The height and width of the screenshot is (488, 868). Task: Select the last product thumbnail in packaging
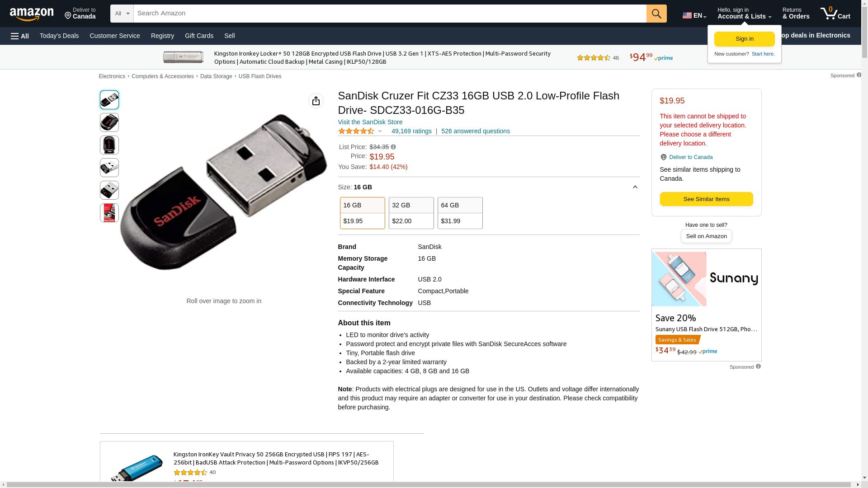109,213
